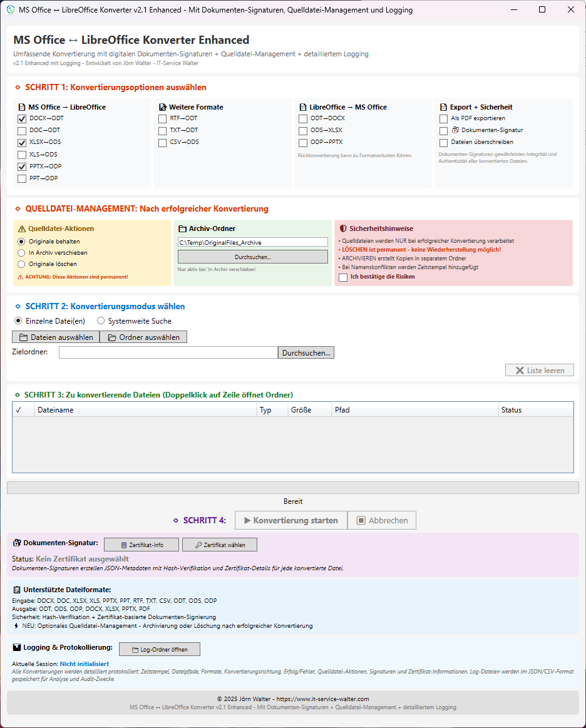Choose Systemweite Suche conversion mode
The width and height of the screenshot is (586, 728).
[x=101, y=321]
